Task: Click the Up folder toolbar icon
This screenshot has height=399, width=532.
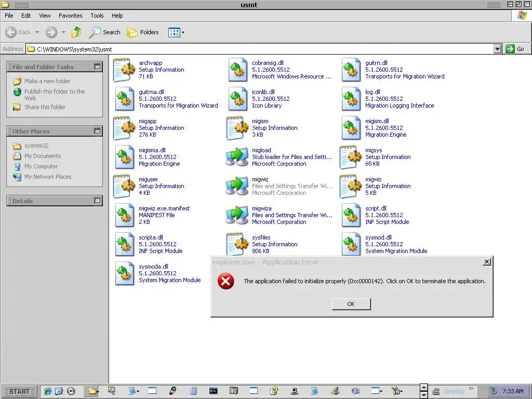Action: tap(76, 32)
